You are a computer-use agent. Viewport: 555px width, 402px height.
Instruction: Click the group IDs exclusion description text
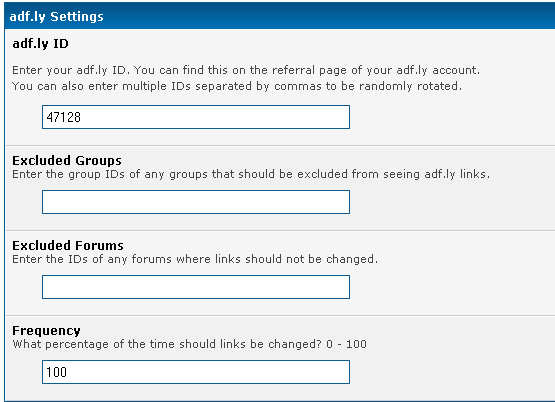[251, 174]
